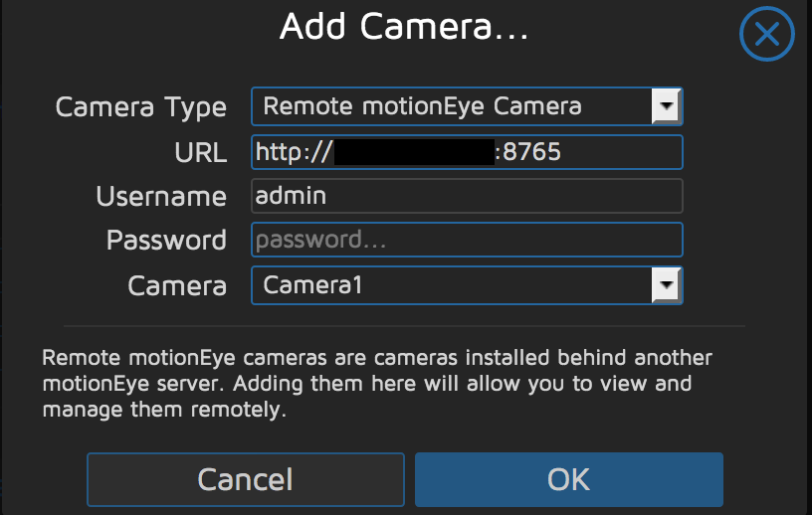The image size is (812, 515).
Task: Close the Add Camera dialog with X icon
Action: click(x=766, y=34)
